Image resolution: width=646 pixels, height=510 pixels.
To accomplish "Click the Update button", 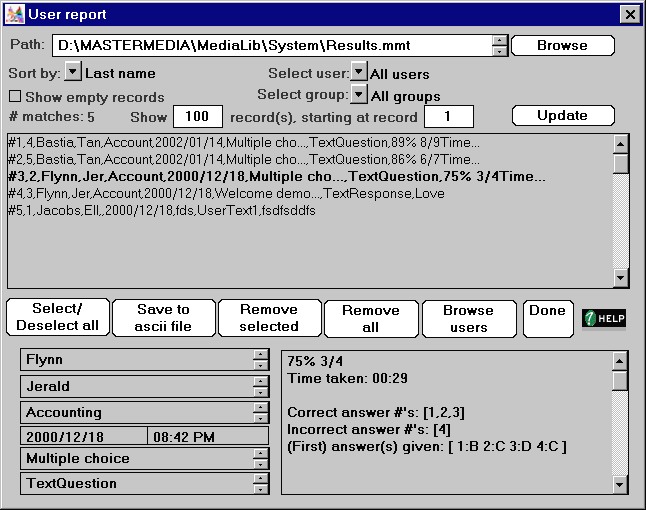I will click(x=563, y=115).
